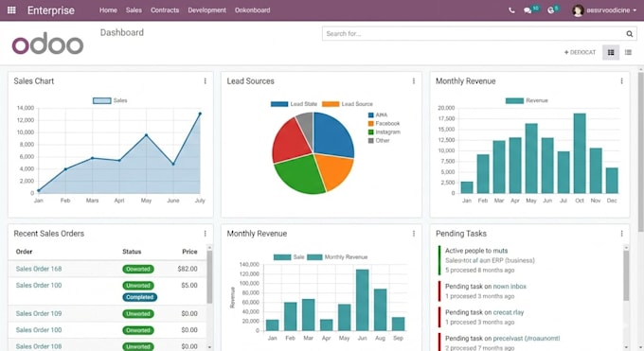Click the Jun bar in bottom Monthly Revenue

coord(362,300)
